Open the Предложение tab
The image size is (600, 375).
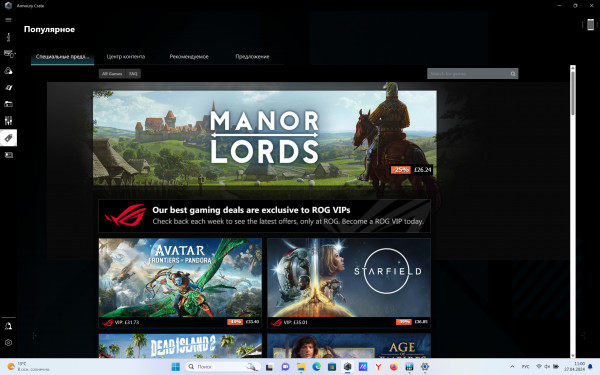click(x=252, y=57)
